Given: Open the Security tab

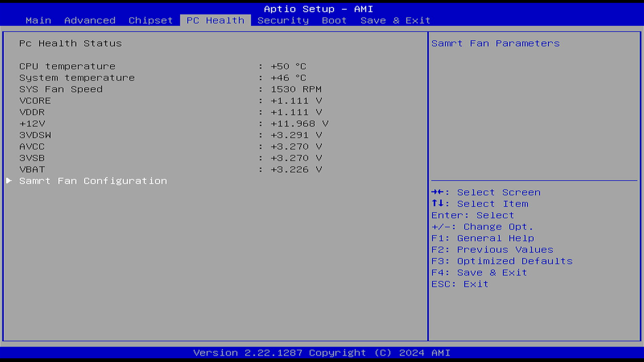Looking at the screenshot, I should (283, 20).
